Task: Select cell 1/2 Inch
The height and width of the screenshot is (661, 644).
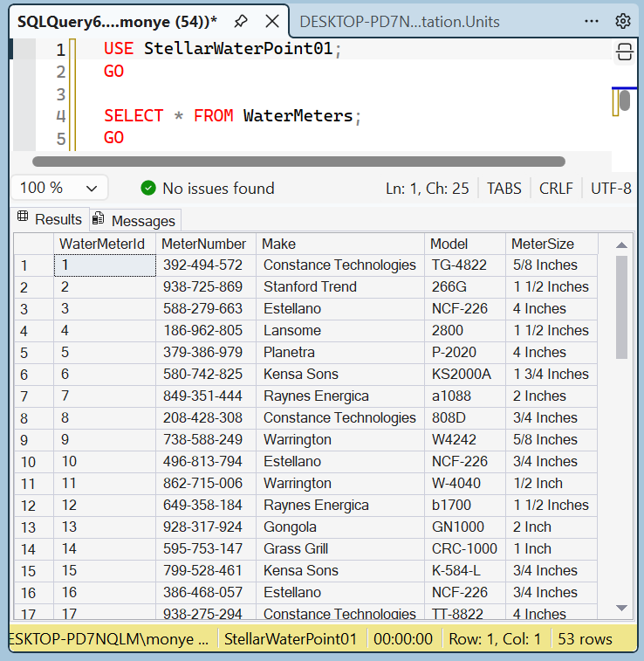Action: pos(552,484)
